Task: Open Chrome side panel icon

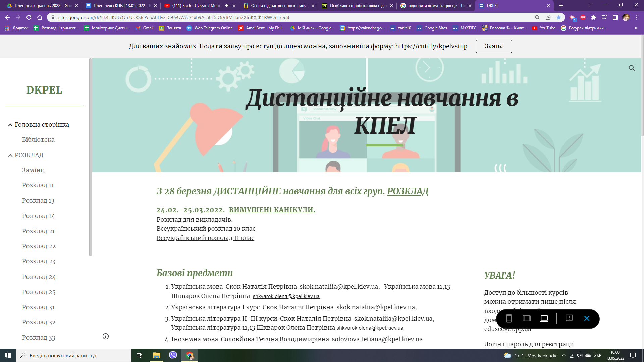Action: pos(615,17)
